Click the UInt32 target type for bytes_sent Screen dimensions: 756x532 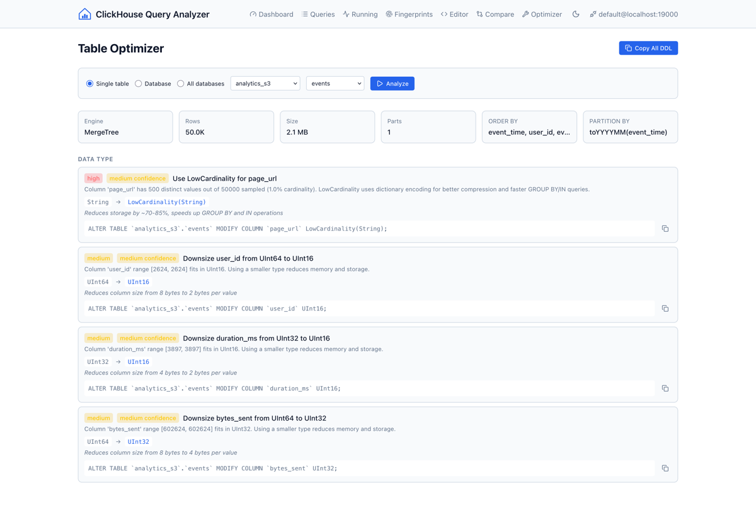pyautogui.click(x=139, y=442)
